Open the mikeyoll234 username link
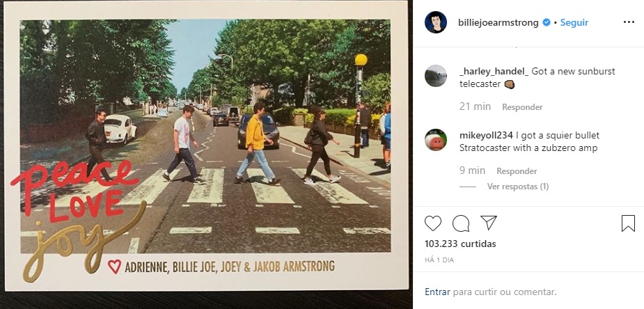Image resolution: width=644 pixels, height=309 pixels. tap(487, 136)
